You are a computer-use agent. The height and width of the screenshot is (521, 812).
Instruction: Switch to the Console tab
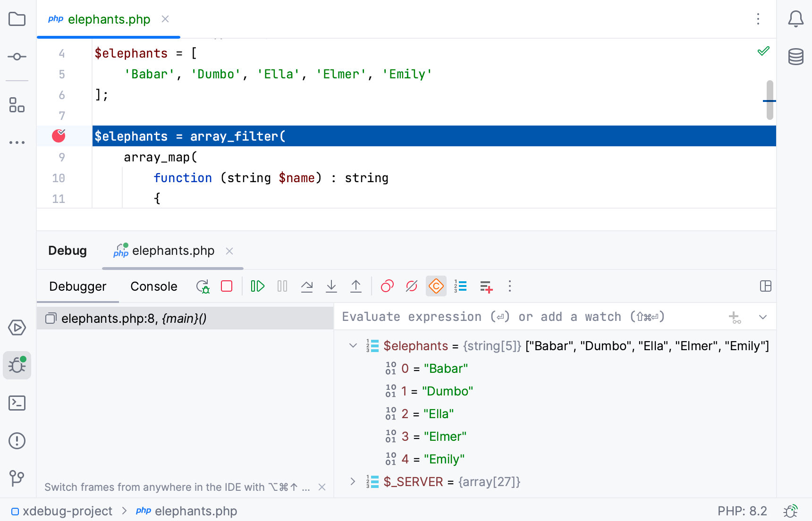pos(153,286)
